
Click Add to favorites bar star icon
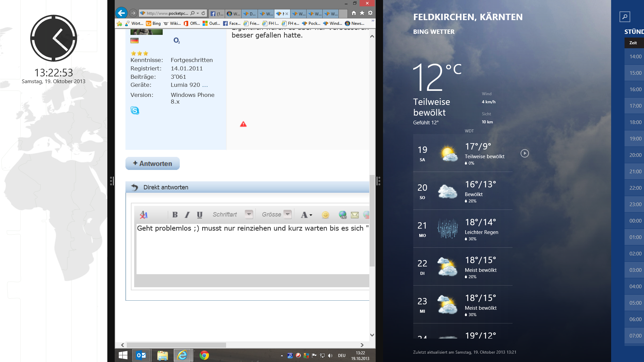[x=119, y=23]
